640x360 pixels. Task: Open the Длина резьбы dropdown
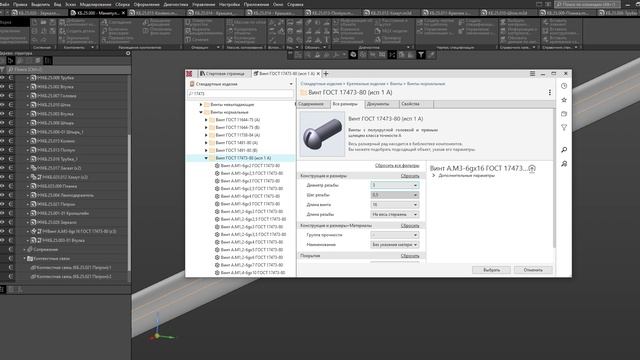tap(394, 214)
